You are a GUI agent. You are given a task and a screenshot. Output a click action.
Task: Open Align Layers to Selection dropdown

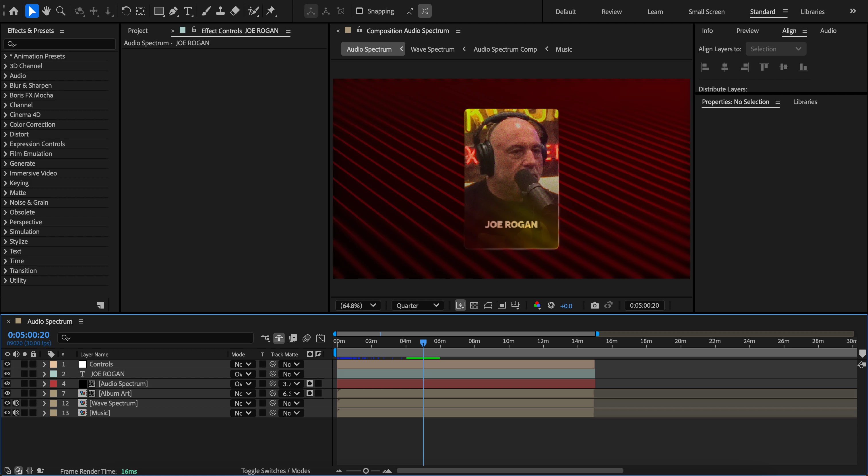tap(775, 49)
